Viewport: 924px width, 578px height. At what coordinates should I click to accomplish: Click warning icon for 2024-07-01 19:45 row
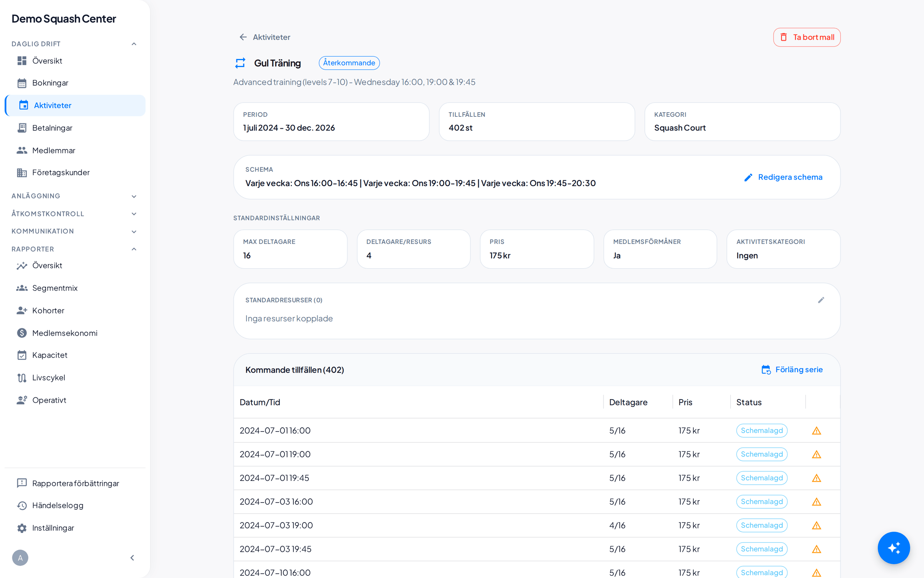coord(816,478)
